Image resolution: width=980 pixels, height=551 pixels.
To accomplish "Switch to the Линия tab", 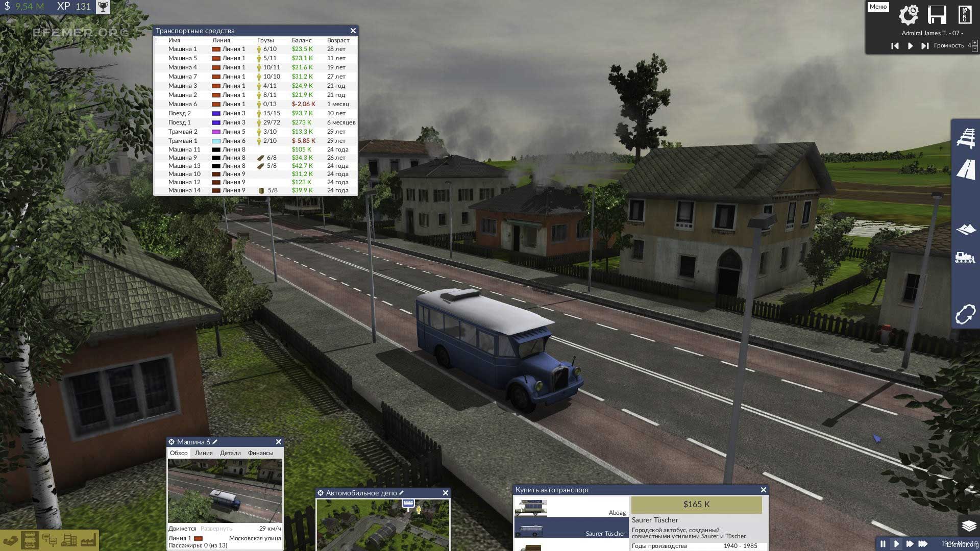I will pyautogui.click(x=204, y=453).
